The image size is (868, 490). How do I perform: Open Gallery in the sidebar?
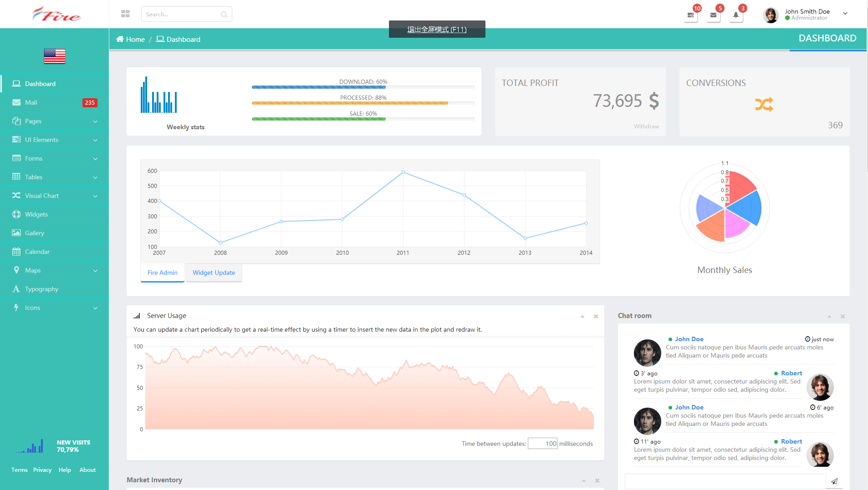55,233
